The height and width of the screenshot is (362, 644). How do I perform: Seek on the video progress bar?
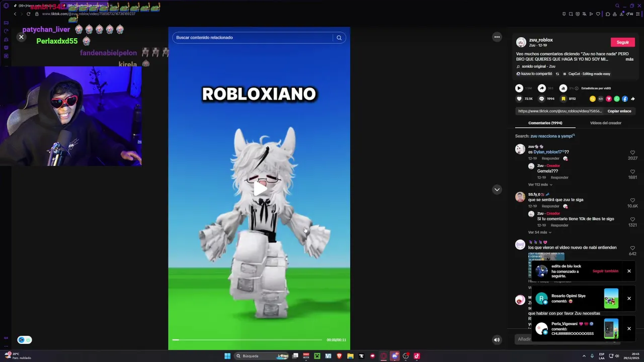(247, 340)
